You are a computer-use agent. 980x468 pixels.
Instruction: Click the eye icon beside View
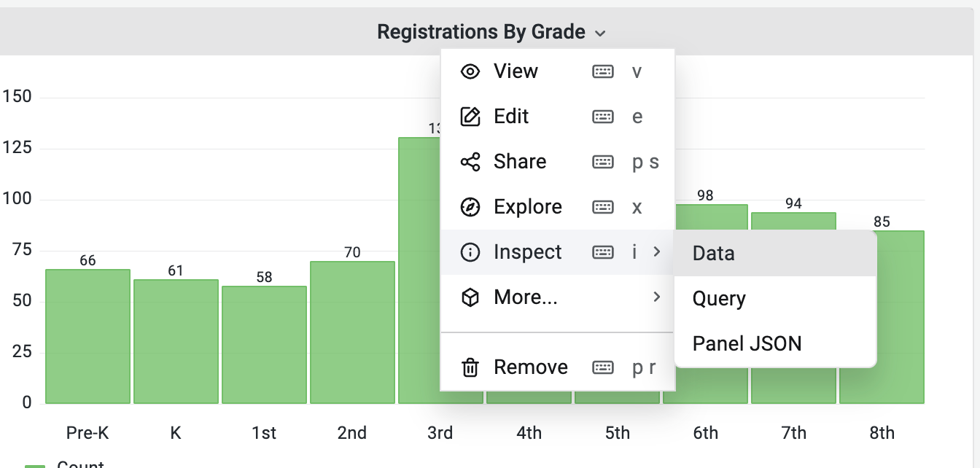(x=470, y=71)
